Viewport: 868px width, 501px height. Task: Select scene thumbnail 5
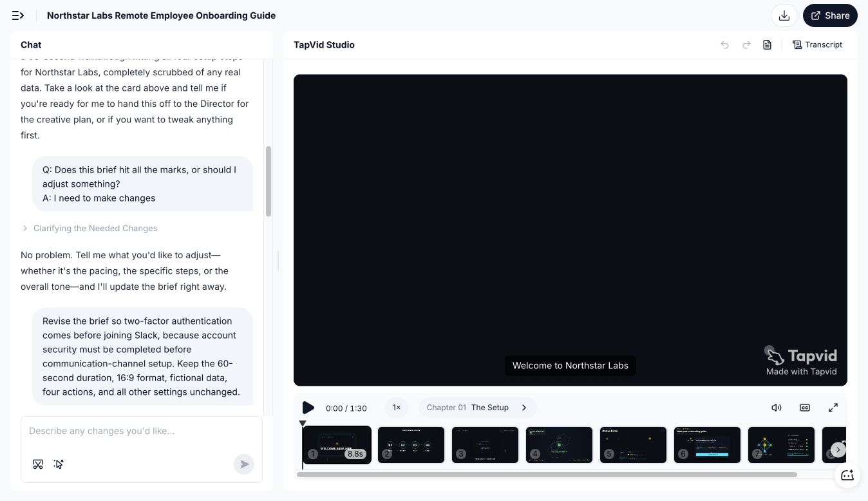(633, 444)
